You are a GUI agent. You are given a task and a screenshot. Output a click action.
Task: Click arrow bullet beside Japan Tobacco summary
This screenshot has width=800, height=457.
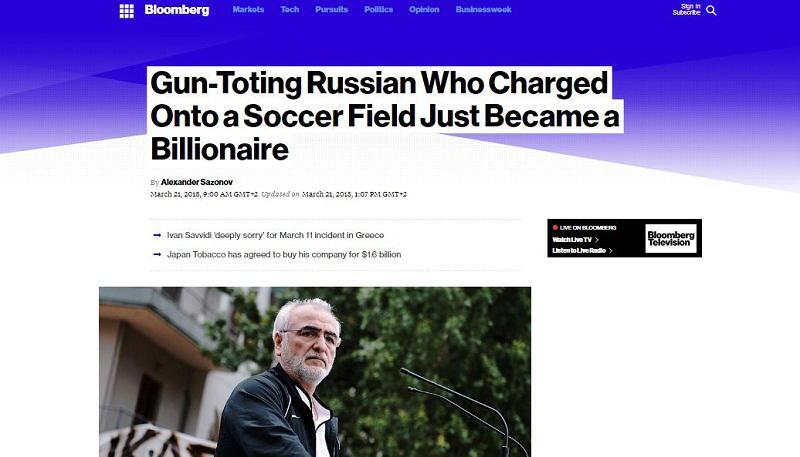tap(157, 254)
